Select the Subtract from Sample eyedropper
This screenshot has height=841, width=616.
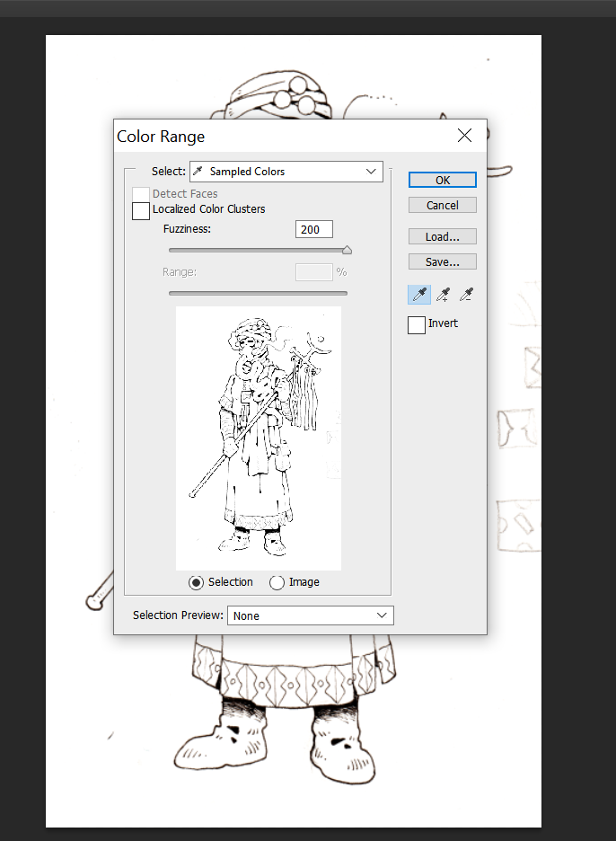pyautogui.click(x=466, y=295)
